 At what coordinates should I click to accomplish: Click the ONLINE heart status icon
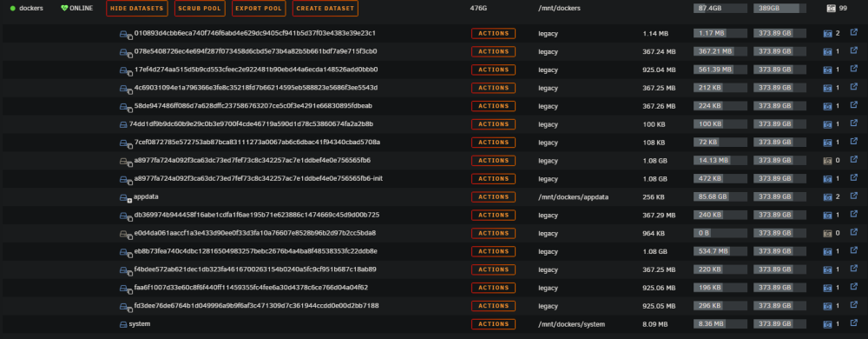point(64,9)
